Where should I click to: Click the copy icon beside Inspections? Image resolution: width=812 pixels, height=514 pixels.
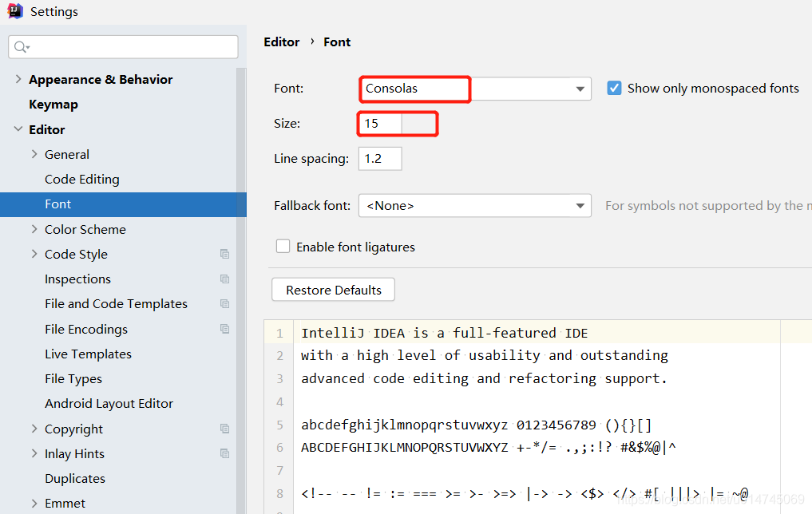(x=224, y=279)
